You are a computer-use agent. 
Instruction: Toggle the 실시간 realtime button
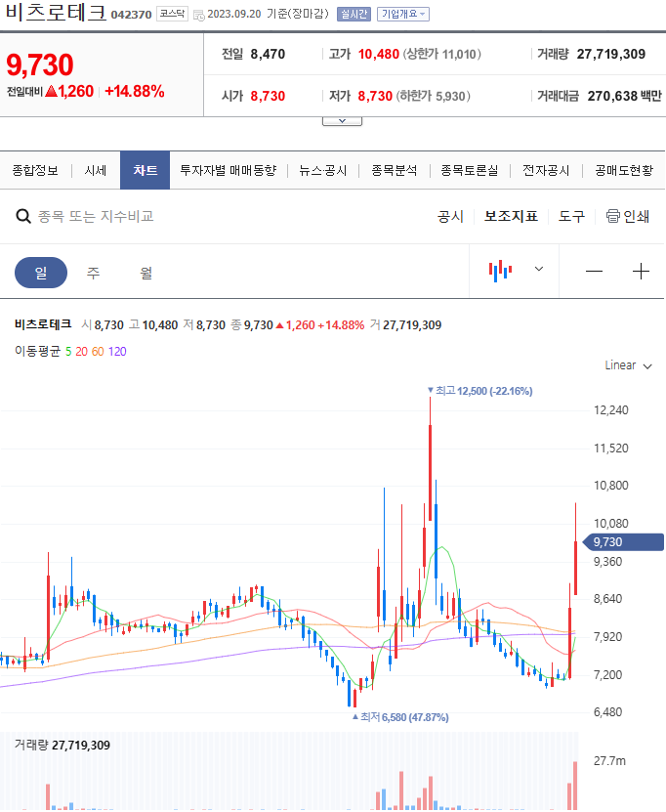pos(354,14)
